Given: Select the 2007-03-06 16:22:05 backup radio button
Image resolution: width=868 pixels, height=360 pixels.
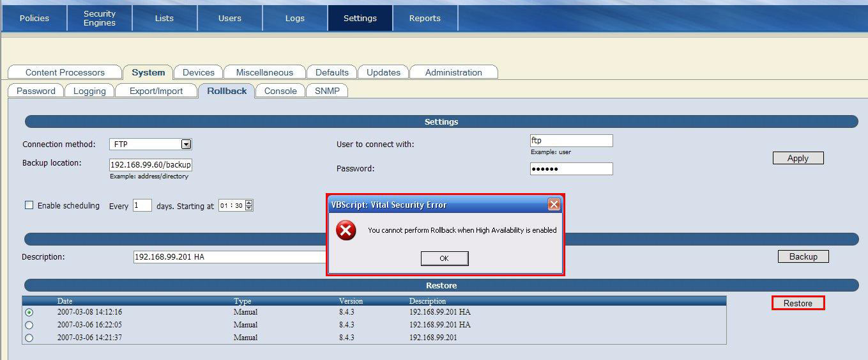Looking at the screenshot, I should [29, 325].
